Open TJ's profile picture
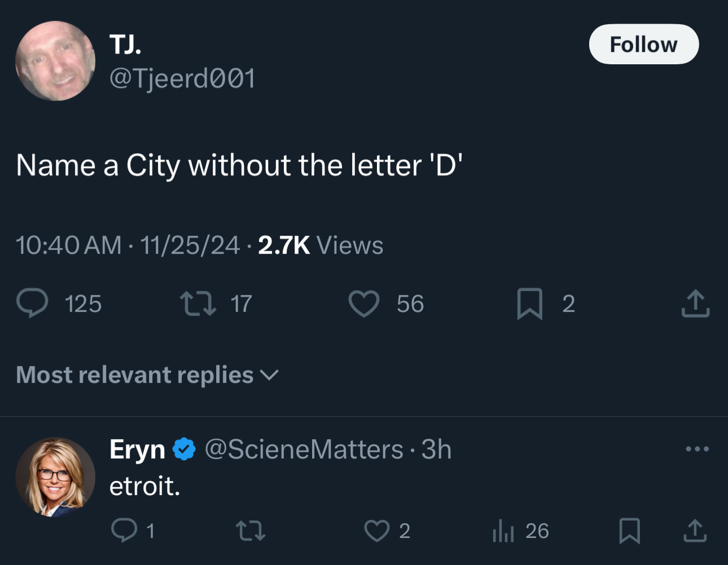 click(x=55, y=61)
